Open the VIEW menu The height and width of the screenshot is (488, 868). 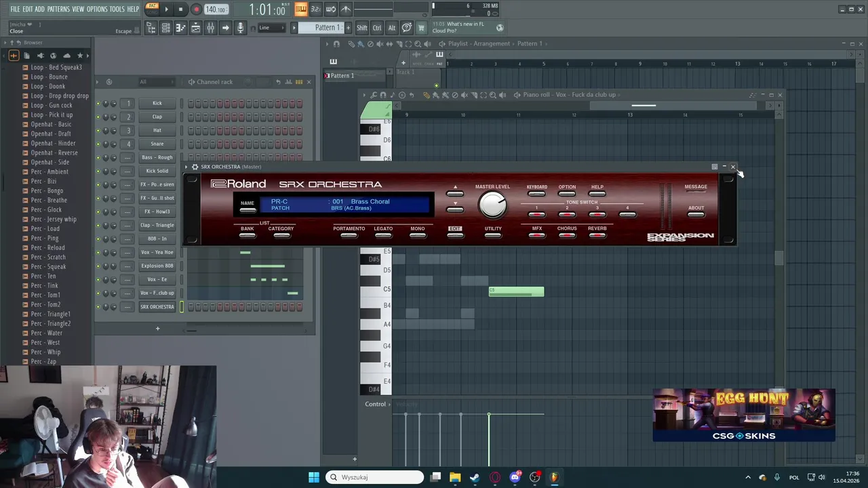point(78,9)
